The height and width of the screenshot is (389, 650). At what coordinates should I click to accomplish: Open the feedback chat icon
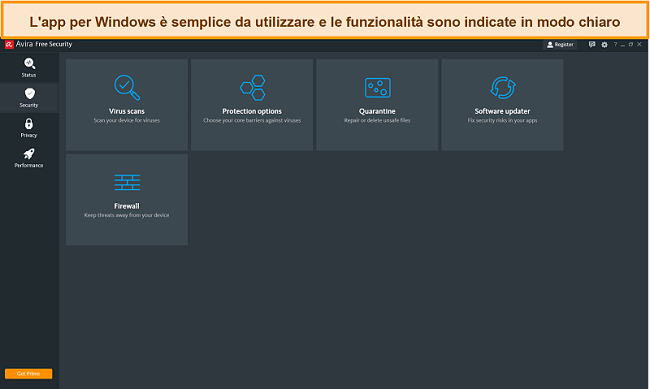point(592,44)
